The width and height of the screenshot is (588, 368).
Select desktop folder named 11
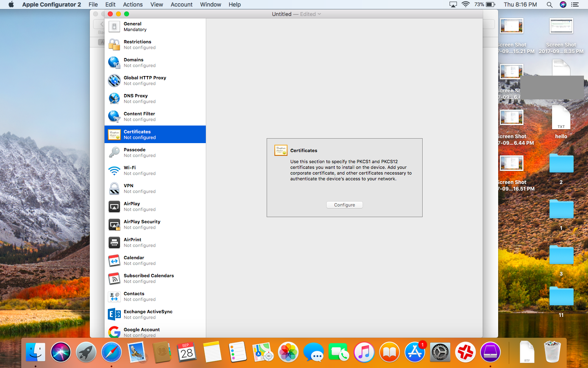pyautogui.click(x=561, y=296)
